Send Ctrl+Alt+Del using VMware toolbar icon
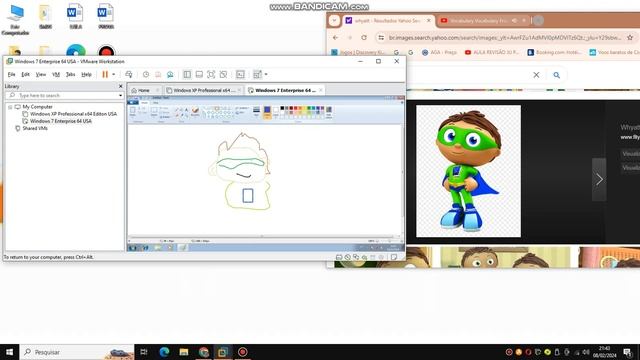The width and height of the screenshot is (640, 360). (129, 74)
